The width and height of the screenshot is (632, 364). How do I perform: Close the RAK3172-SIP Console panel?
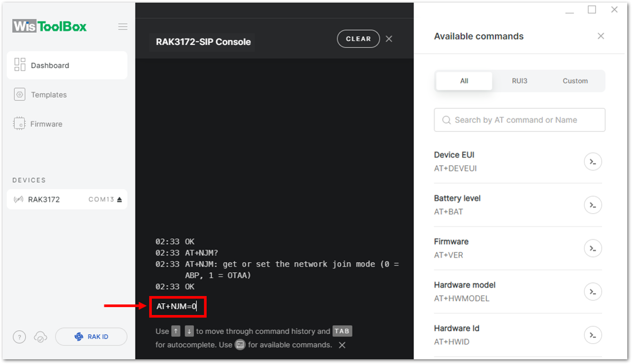389,39
